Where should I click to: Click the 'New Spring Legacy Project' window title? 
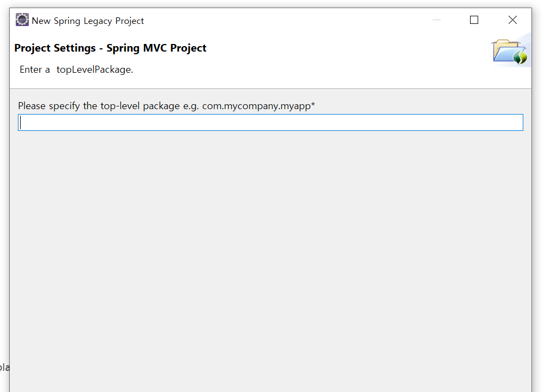[x=88, y=21]
